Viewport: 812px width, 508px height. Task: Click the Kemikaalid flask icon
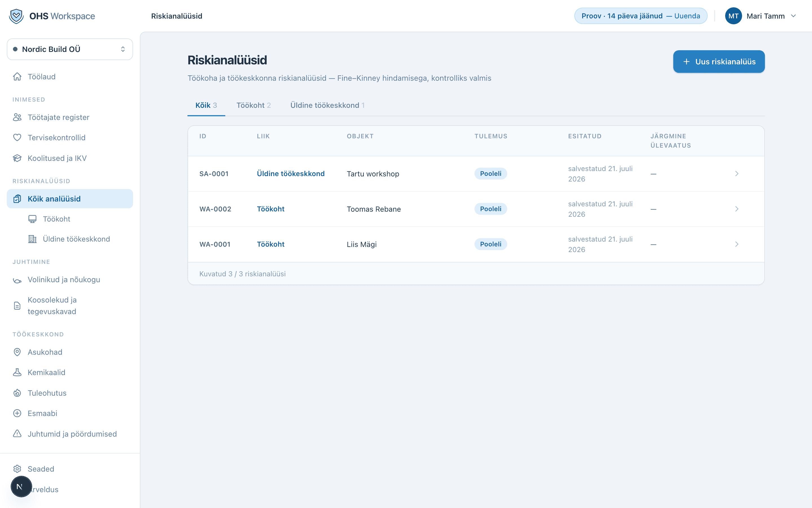[17, 372]
